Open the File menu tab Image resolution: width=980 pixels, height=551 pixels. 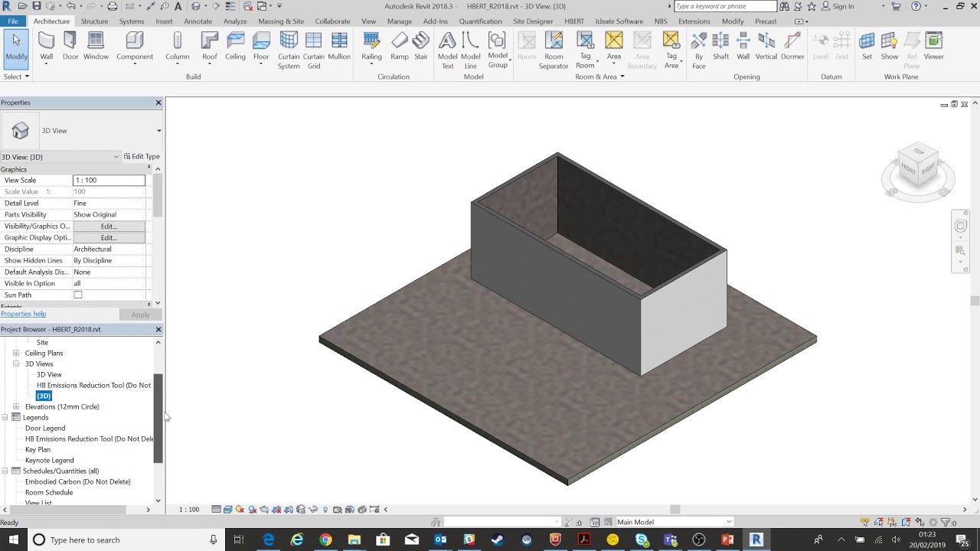pos(13,21)
